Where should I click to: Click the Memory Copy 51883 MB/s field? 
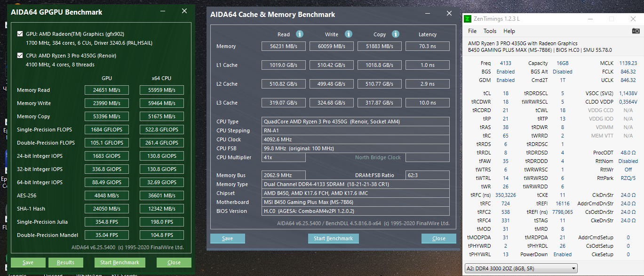point(380,46)
